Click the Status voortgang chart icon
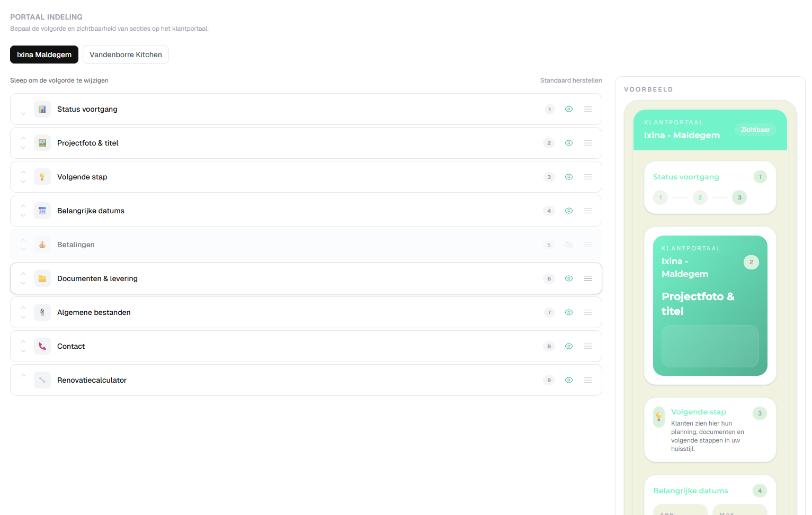This screenshot has width=812, height=515. (42, 109)
